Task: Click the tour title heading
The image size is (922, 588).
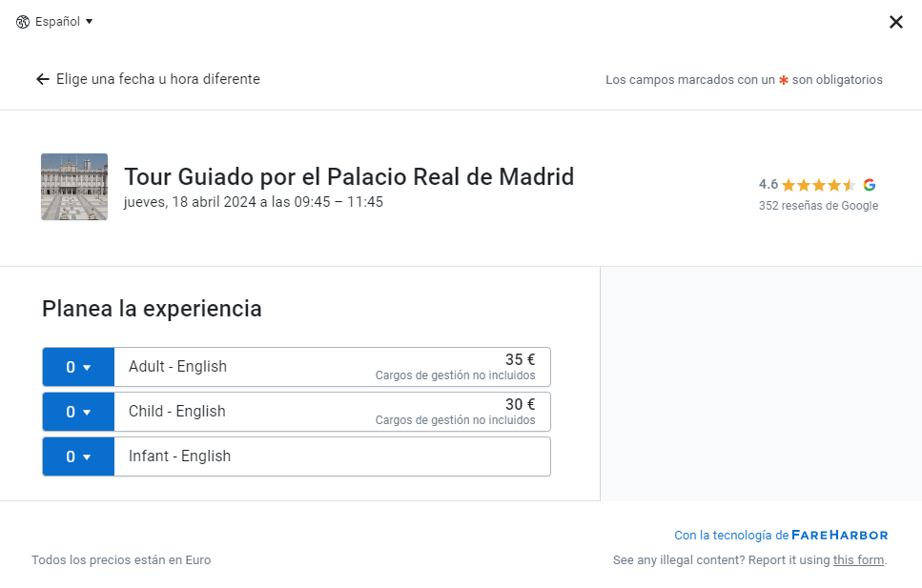Action: click(349, 177)
